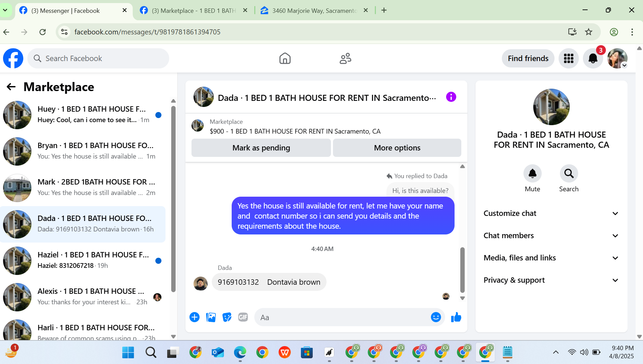Click More options button
Viewport: 643px width, 364px height.
397,148
